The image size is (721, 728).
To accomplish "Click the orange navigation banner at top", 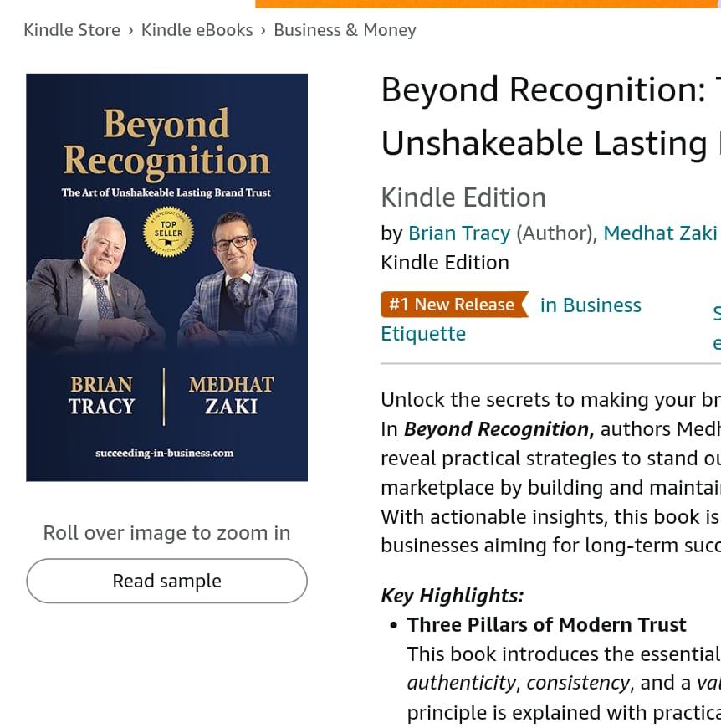I will click(x=488, y=3).
